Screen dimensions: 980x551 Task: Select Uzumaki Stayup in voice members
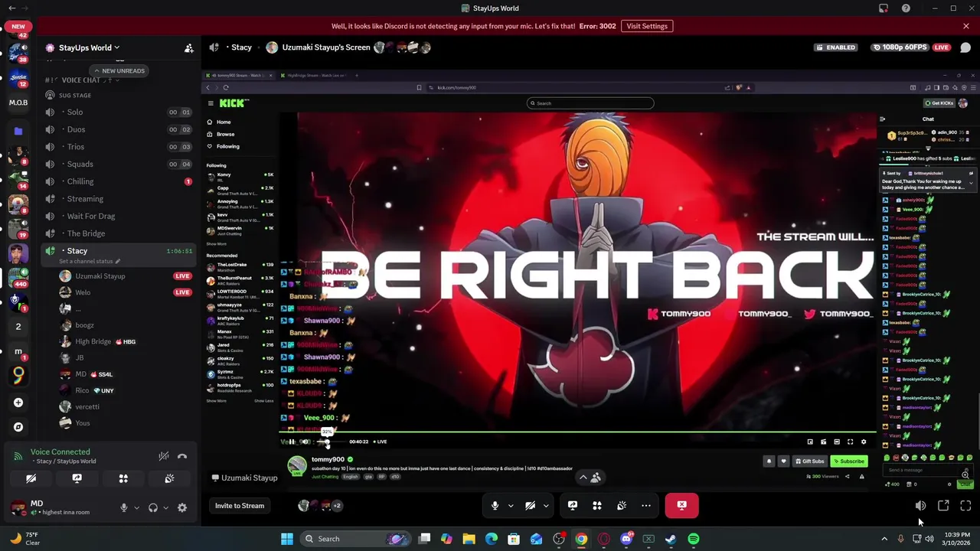(x=126, y=276)
